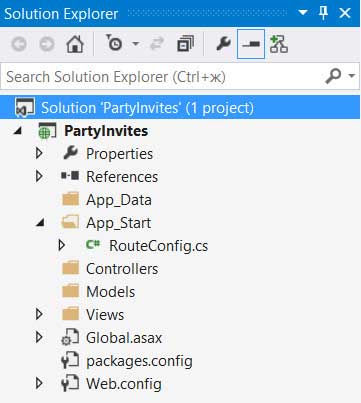Select the Global.asax file

click(x=124, y=338)
